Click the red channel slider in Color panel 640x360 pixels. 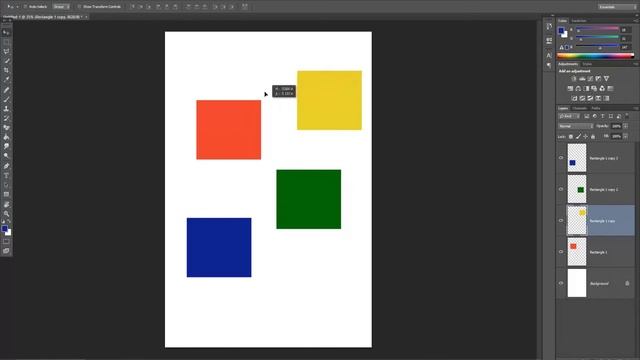(597, 30)
